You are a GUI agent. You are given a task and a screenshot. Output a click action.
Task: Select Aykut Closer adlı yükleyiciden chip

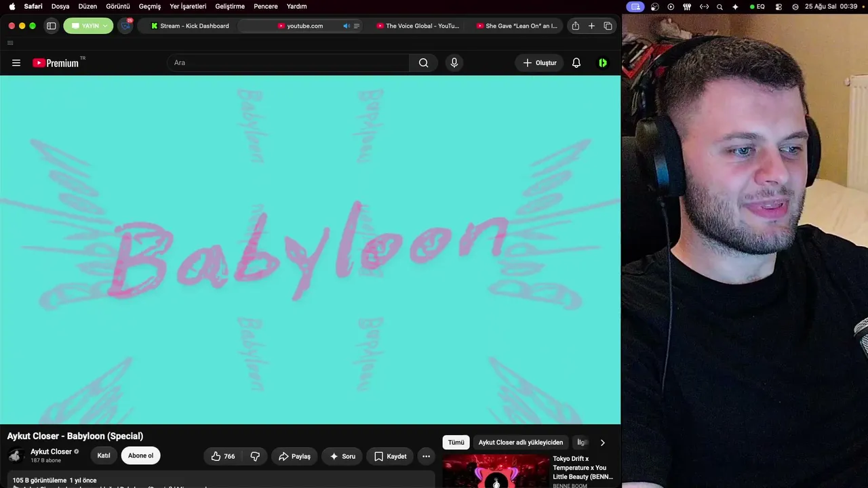521,443
